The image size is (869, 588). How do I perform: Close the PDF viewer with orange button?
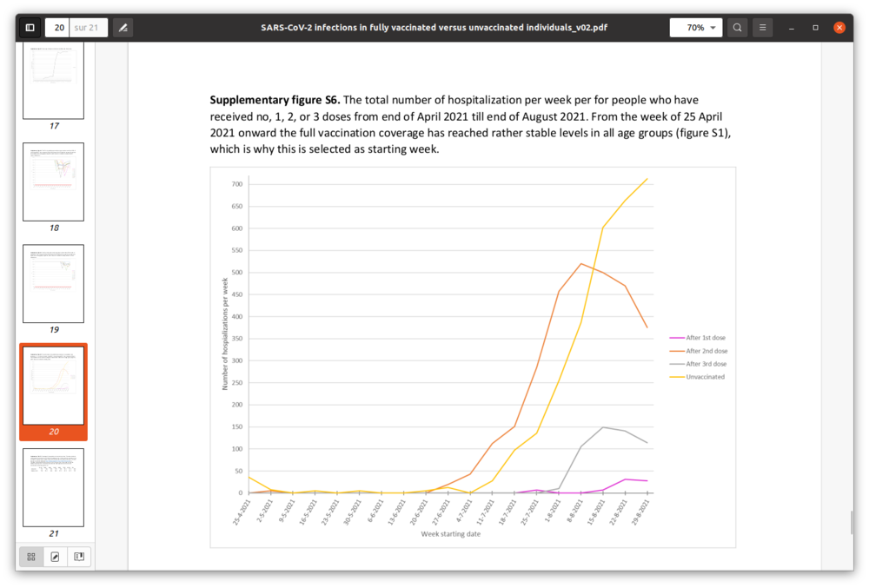(839, 28)
